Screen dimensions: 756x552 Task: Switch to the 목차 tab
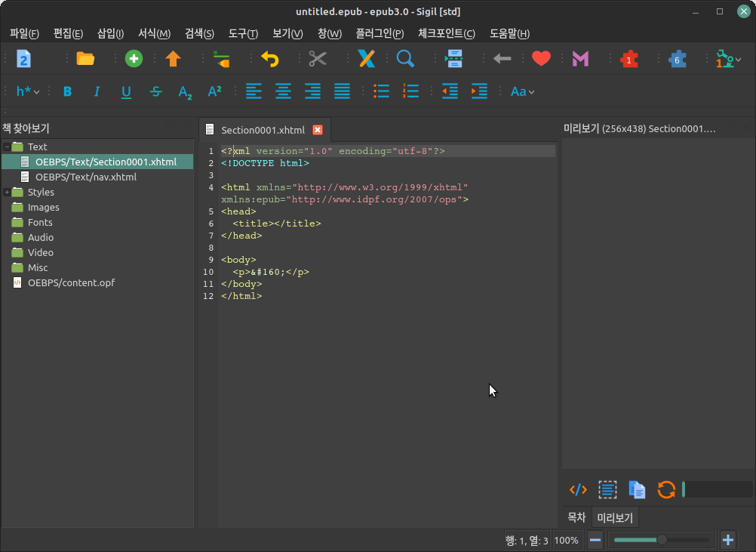[x=576, y=518]
